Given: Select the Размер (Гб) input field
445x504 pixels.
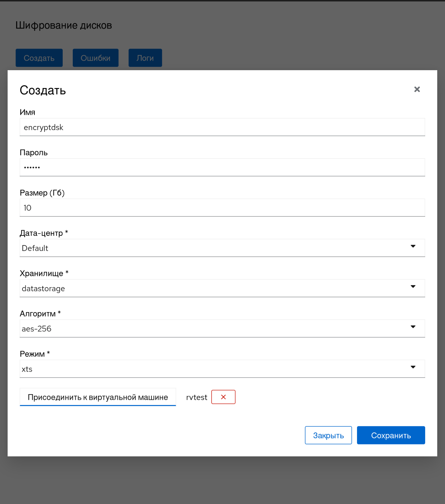Looking at the screenshot, I should tap(222, 208).
